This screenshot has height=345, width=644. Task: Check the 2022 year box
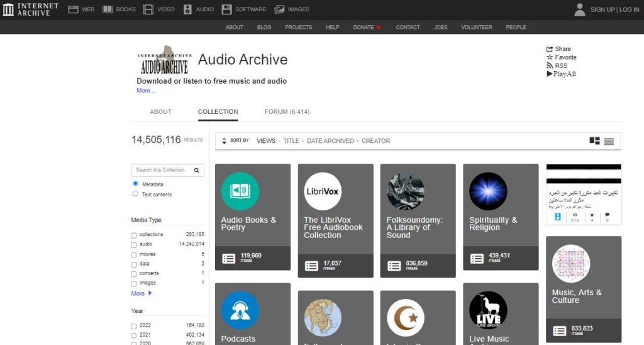pos(133,326)
